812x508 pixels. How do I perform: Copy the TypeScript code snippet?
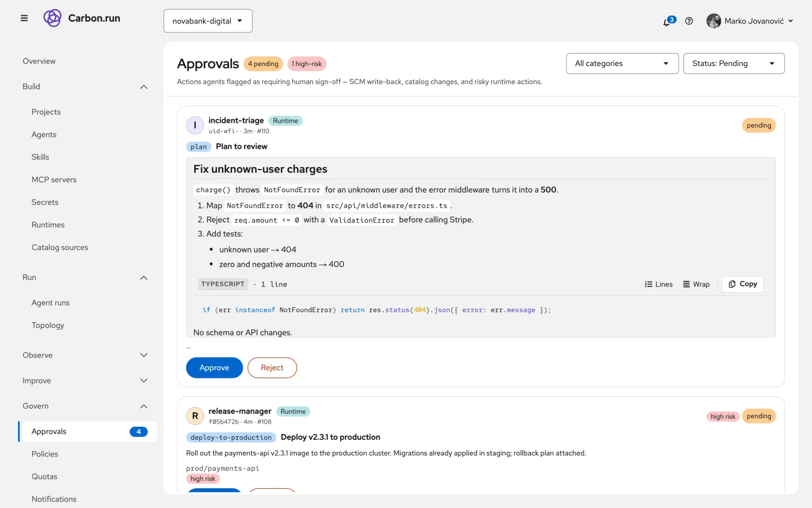click(742, 284)
